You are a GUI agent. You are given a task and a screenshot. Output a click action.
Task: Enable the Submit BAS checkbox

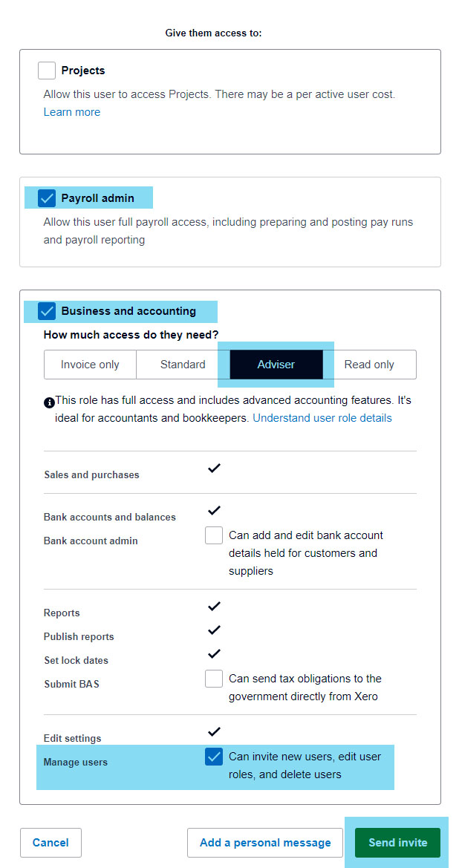[x=214, y=679]
